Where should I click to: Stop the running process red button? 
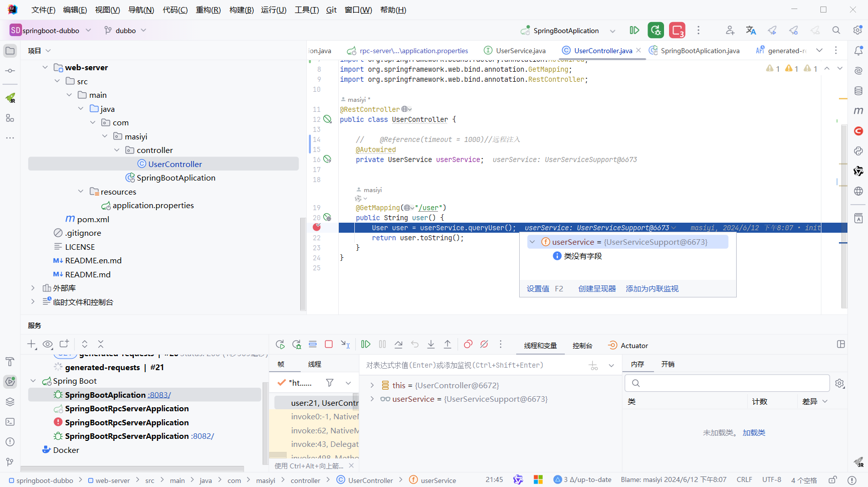click(x=677, y=31)
